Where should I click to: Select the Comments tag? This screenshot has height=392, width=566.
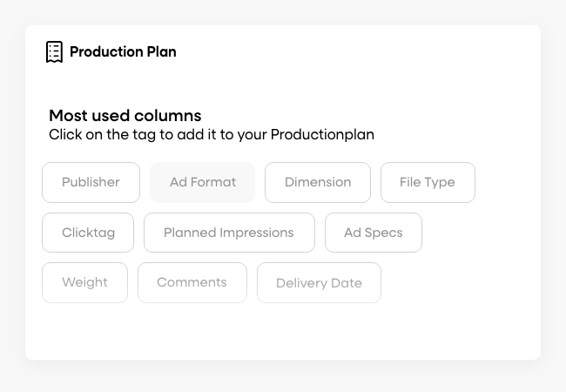click(192, 282)
